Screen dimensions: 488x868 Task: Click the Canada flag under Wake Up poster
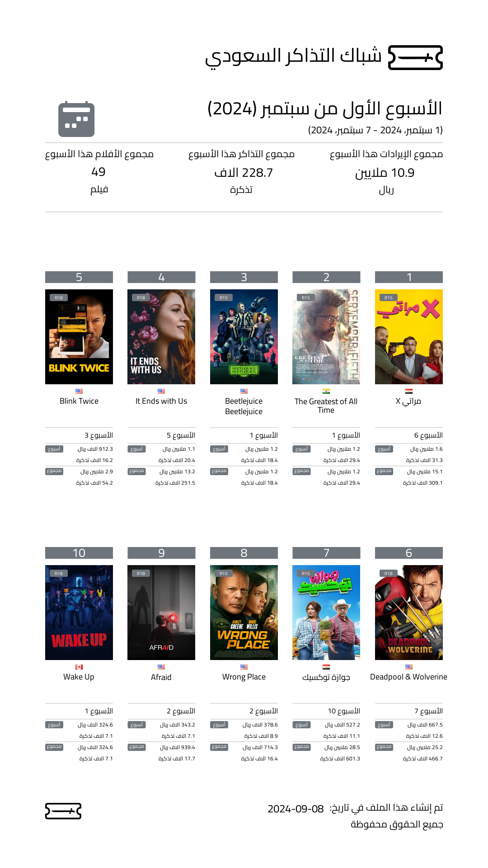coord(79,667)
